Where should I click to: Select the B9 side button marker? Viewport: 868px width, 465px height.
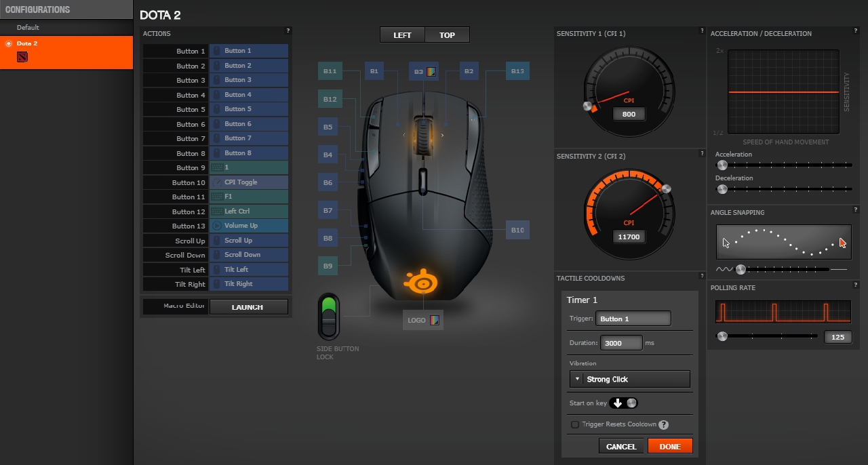[328, 266]
